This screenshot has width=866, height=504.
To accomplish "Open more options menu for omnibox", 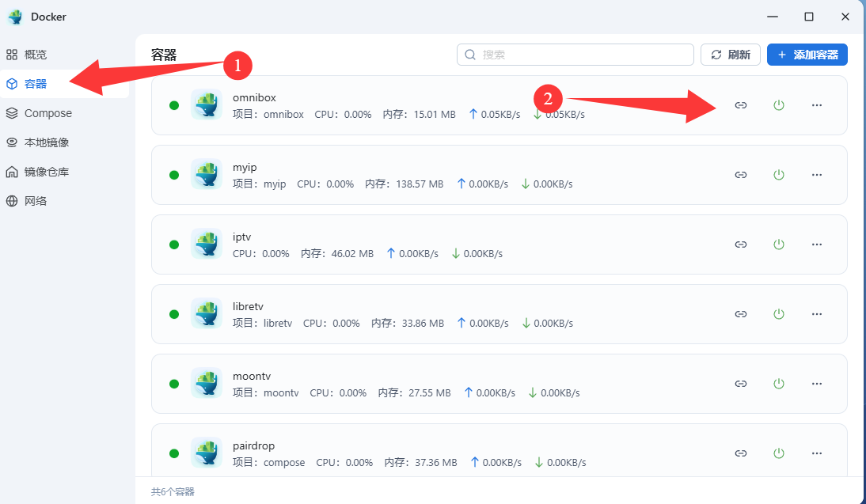I will point(817,105).
